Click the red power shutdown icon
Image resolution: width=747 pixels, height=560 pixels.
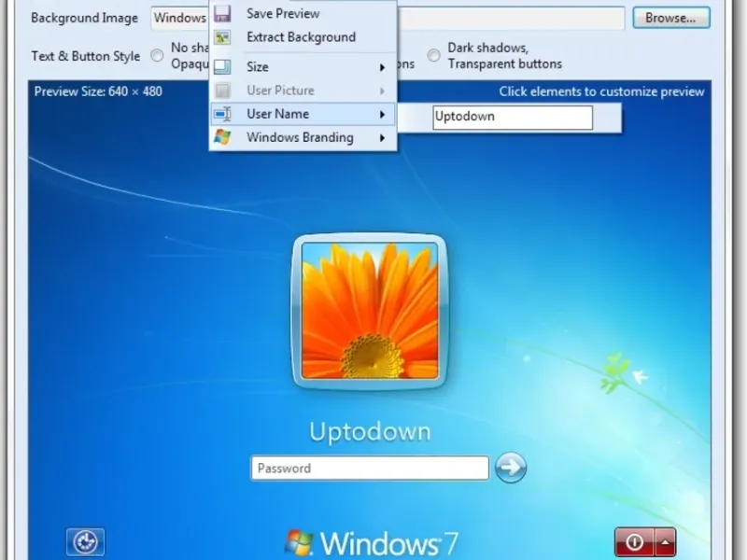pos(634,541)
